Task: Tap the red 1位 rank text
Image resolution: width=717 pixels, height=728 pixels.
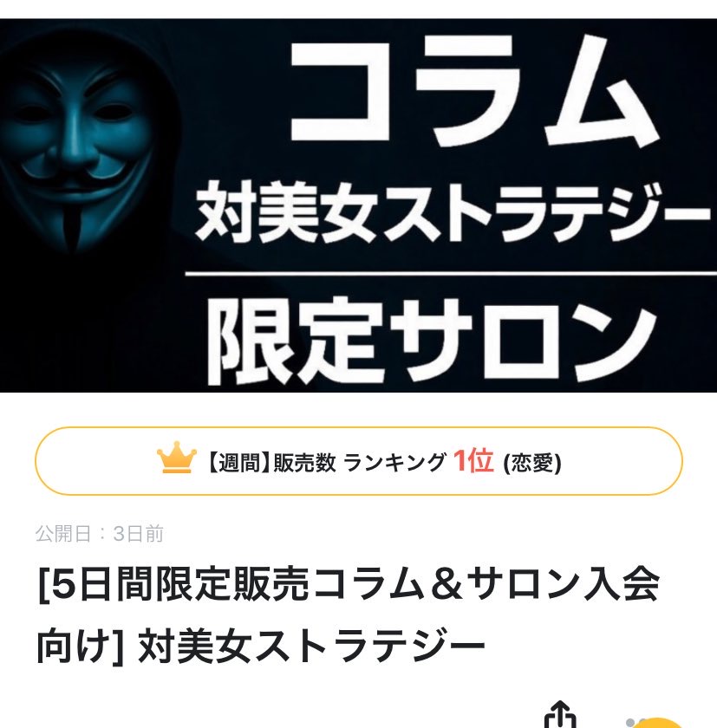Action: click(x=473, y=460)
